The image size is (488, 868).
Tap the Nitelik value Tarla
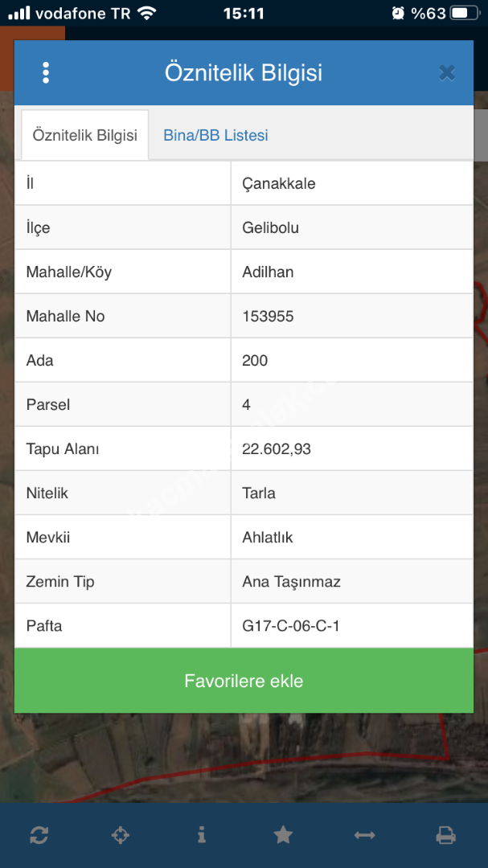351,493
